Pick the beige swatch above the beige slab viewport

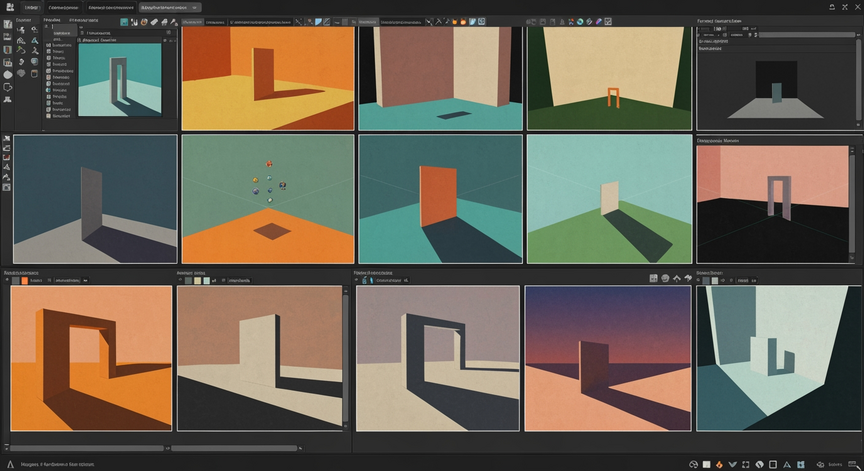pyautogui.click(x=197, y=280)
